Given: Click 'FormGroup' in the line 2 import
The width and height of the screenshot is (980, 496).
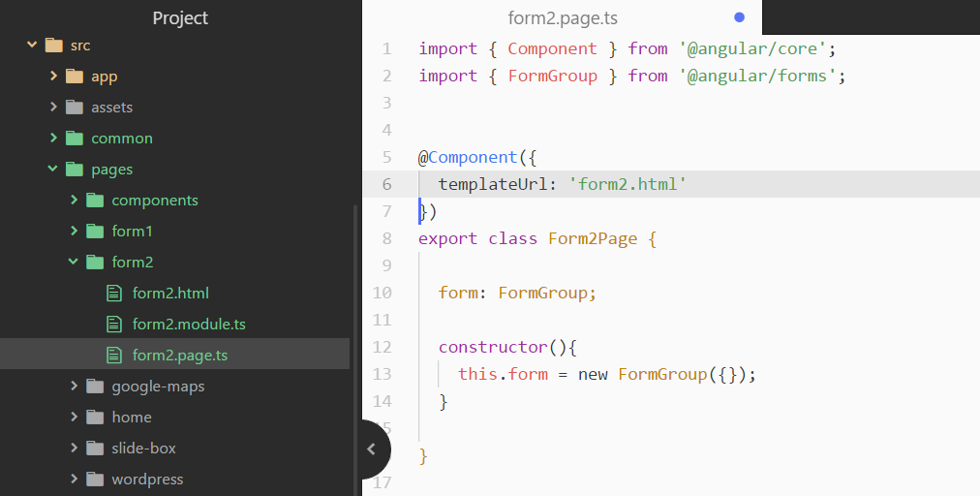Looking at the screenshot, I should [553, 76].
